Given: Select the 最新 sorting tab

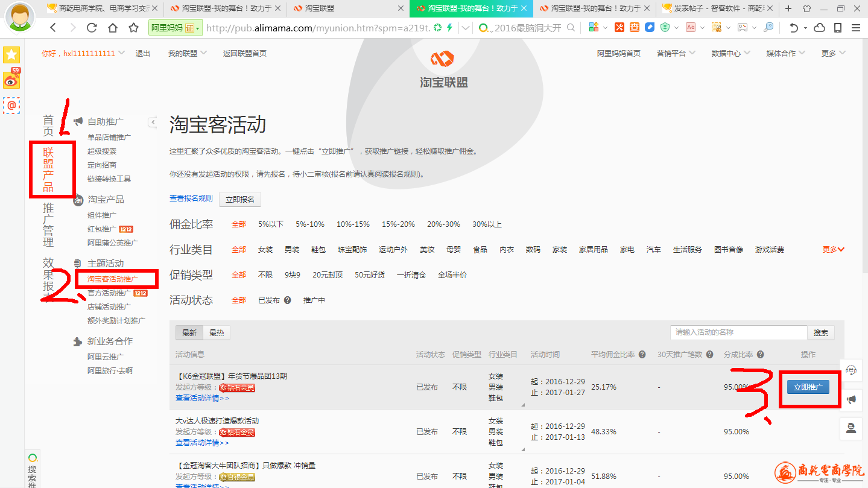Looking at the screenshot, I should click(x=189, y=332).
